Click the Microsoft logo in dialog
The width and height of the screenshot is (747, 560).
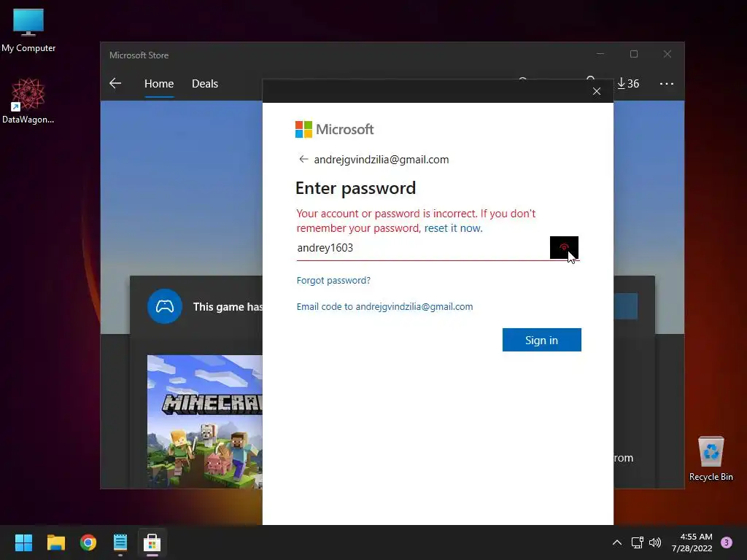[334, 129]
